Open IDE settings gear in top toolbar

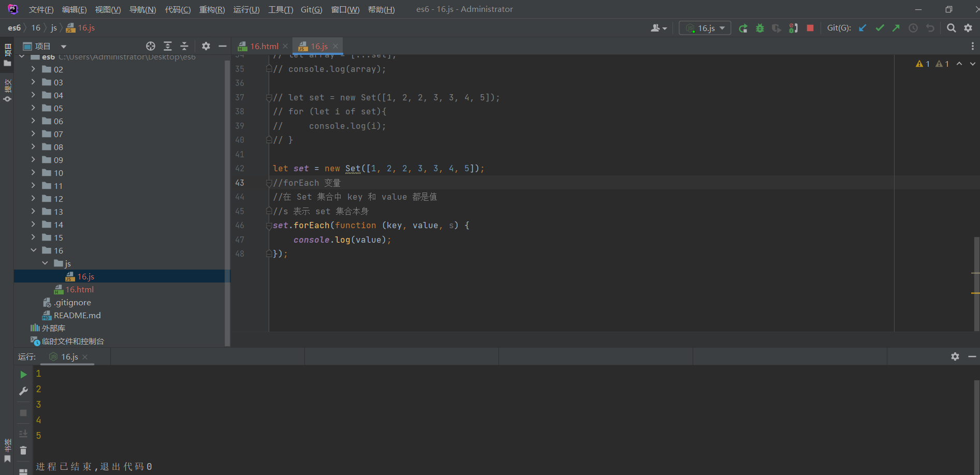(968, 28)
